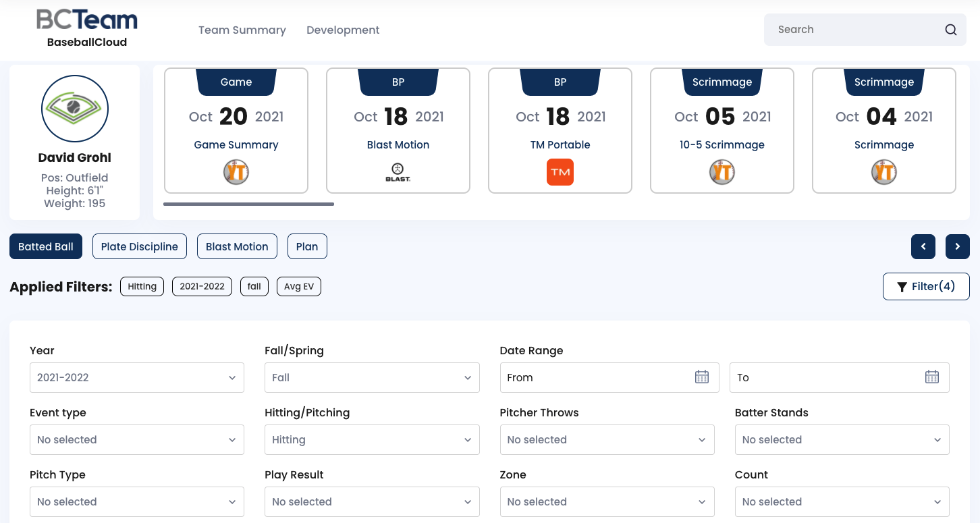This screenshot has height=523, width=980.
Task: Expand the Pitcher Throws dropdown
Action: [x=607, y=440]
